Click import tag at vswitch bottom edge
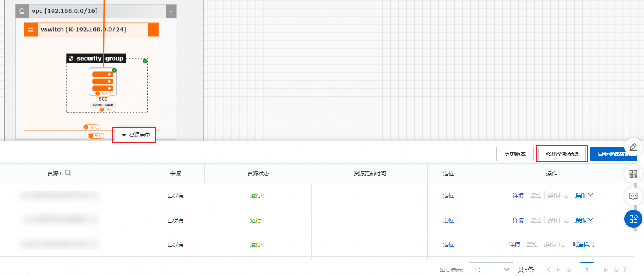 (91, 127)
